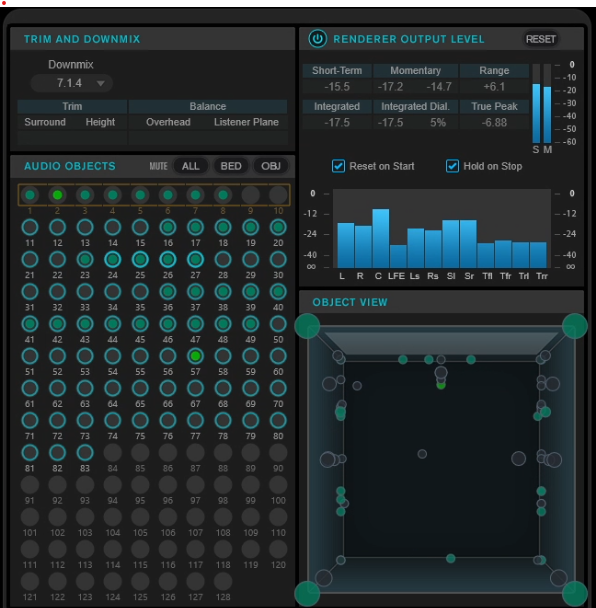Select audio object 80 circle
The image size is (596, 608).
[x=278, y=420]
